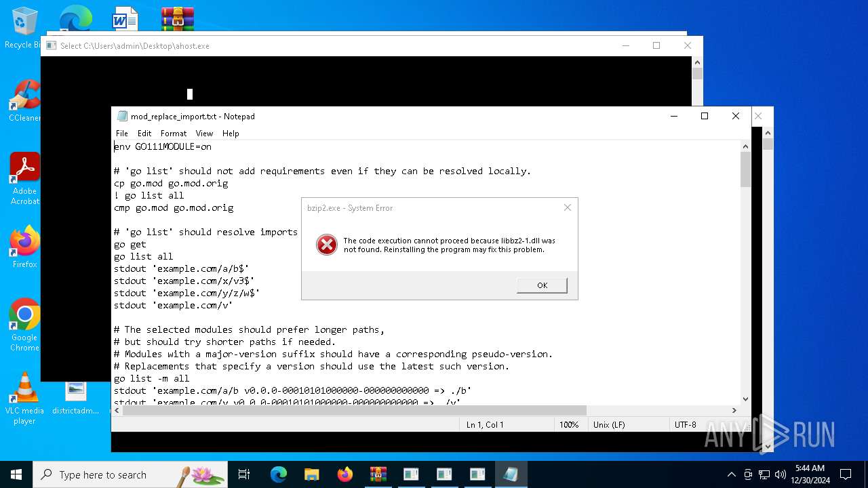Open the View menu in Notepad
The image size is (868, 488).
pyautogui.click(x=204, y=134)
